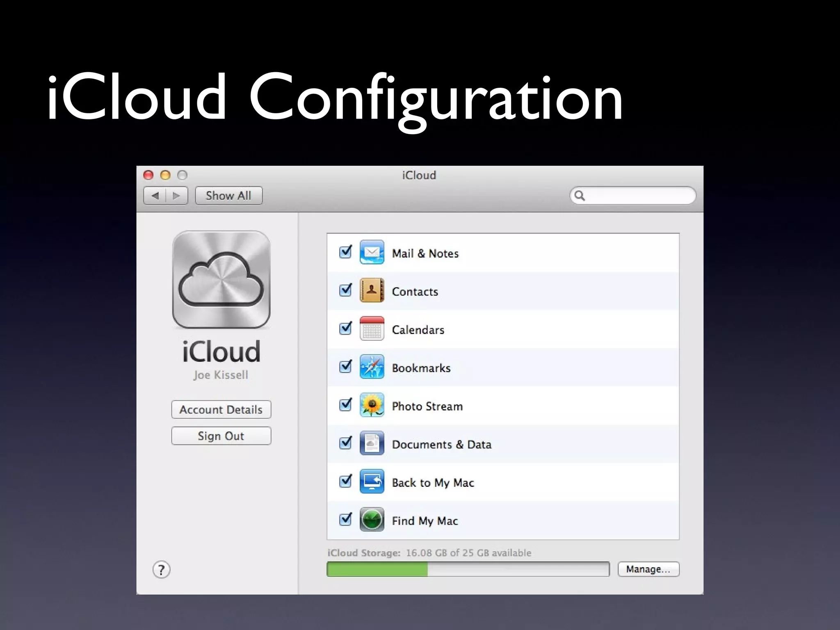Go forward with the right arrow button
Viewport: 840px width, 630px height.
click(177, 196)
